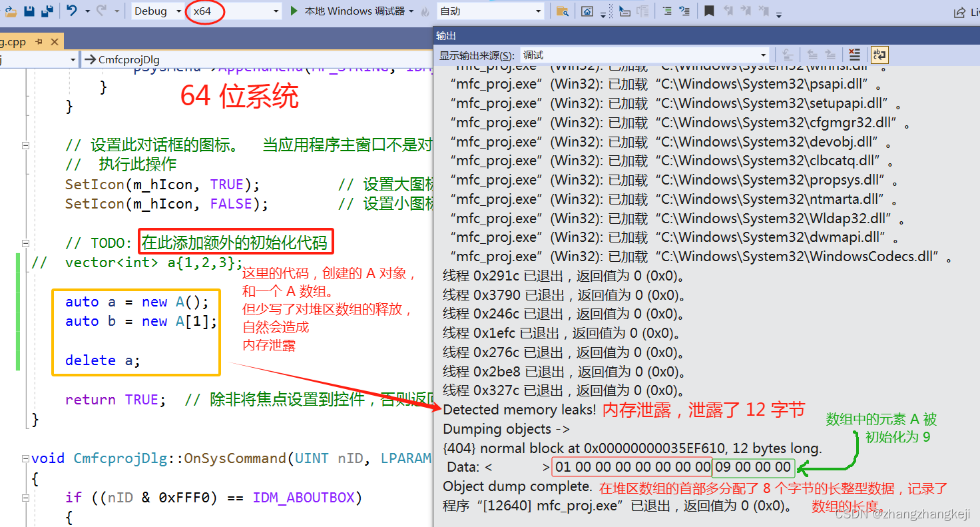Click the return TRUE; statement
This screenshot has height=527, width=980.
(116, 400)
